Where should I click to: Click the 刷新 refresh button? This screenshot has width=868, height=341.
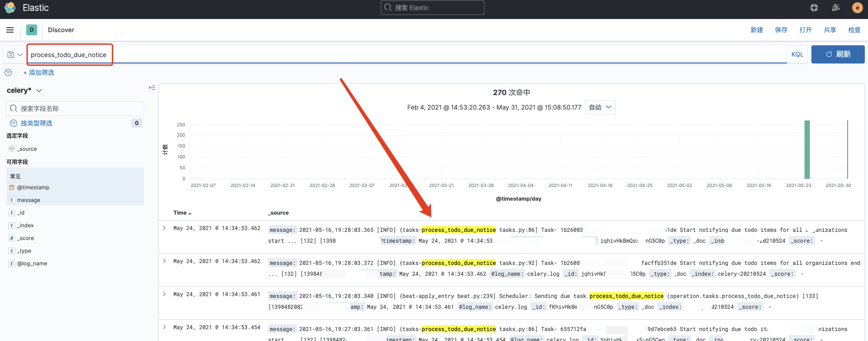838,54
